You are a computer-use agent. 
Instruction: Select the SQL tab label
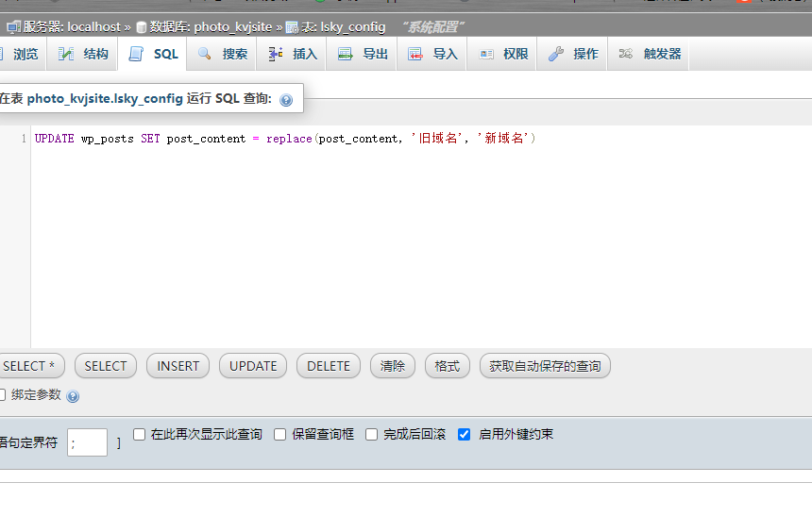coord(166,54)
